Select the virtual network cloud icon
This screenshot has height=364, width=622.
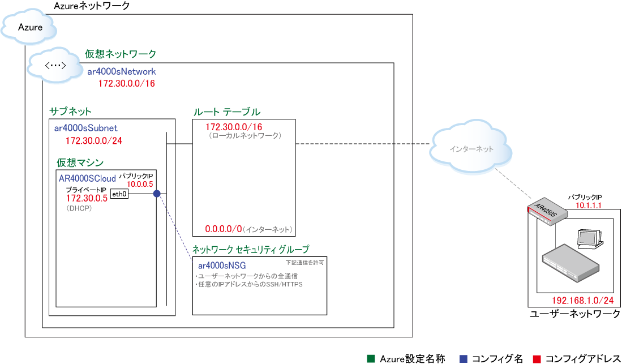point(54,66)
